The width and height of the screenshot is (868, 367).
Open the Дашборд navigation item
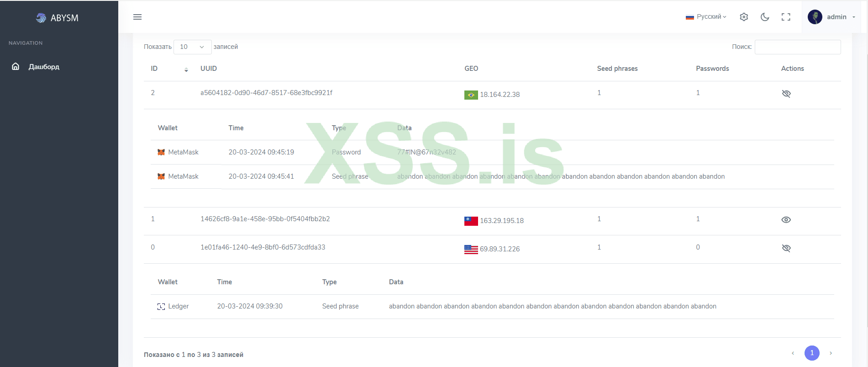point(44,67)
